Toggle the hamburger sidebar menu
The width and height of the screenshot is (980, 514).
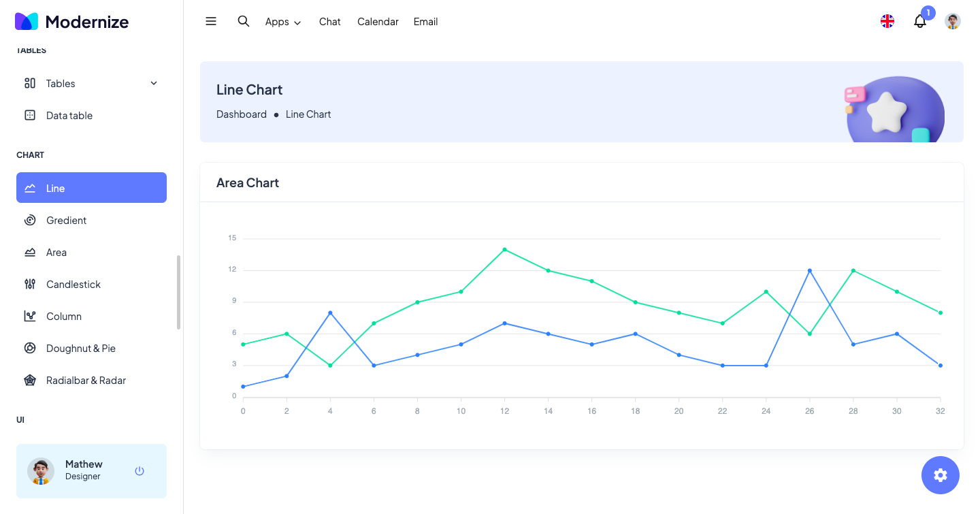211,21
